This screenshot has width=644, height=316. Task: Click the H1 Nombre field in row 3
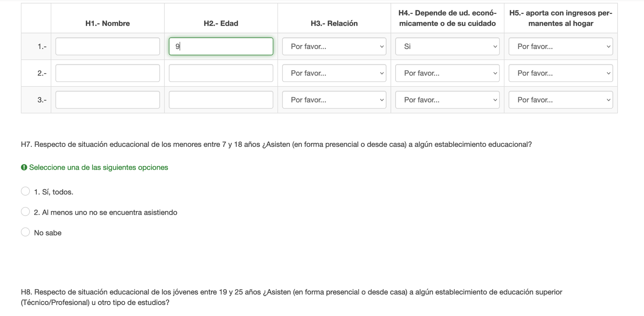108,100
